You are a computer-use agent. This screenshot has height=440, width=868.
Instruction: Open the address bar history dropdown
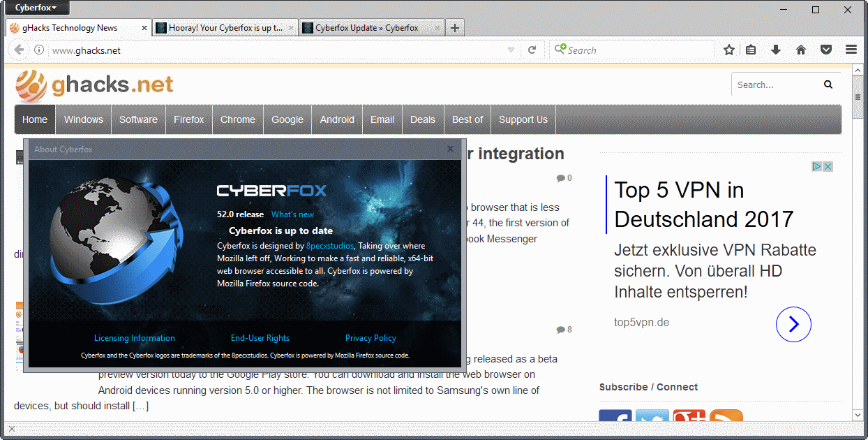tap(511, 50)
